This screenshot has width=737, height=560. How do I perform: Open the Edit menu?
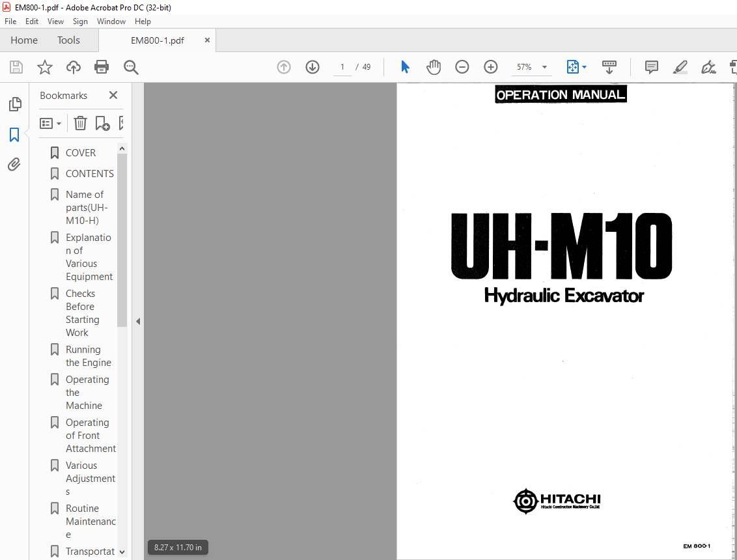point(32,21)
